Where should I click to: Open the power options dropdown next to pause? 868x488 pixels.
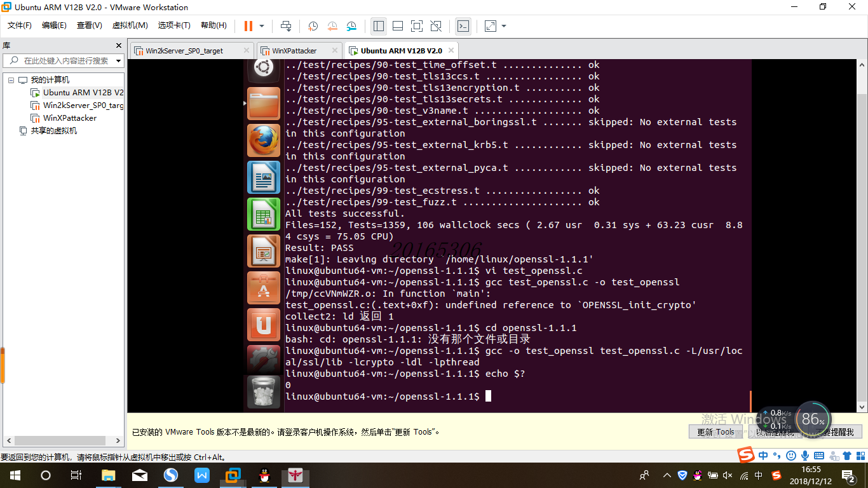coord(262,26)
